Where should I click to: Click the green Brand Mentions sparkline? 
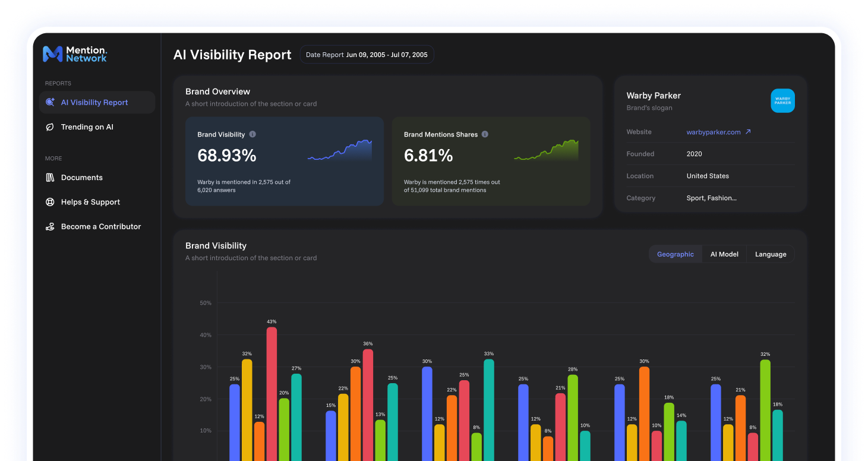546,150
